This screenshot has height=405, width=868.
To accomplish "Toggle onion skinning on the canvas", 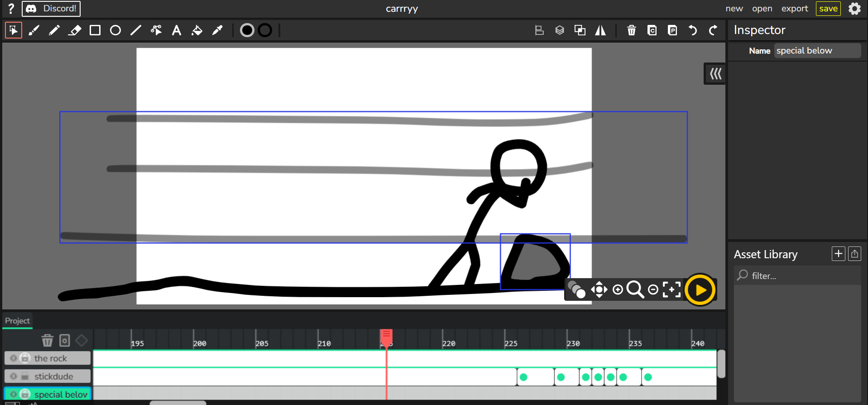I will [x=576, y=290].
